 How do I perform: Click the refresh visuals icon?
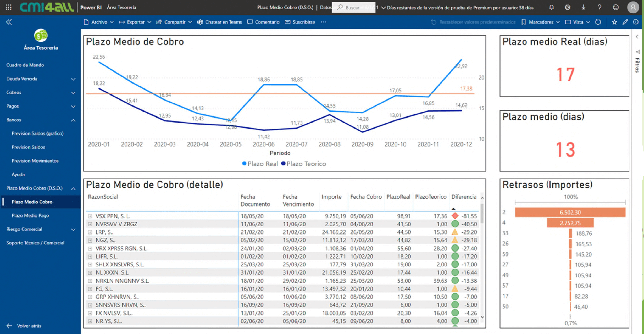click(x=598, y=22)
